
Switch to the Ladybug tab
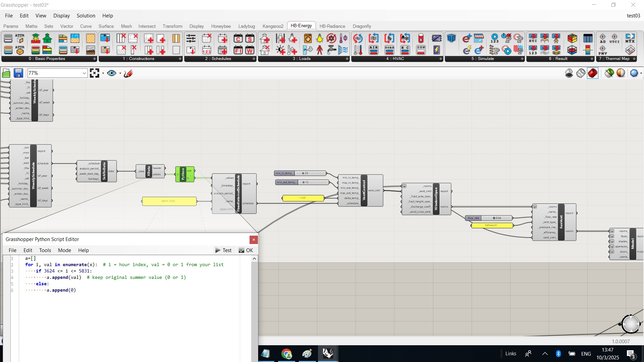point(247,26)
